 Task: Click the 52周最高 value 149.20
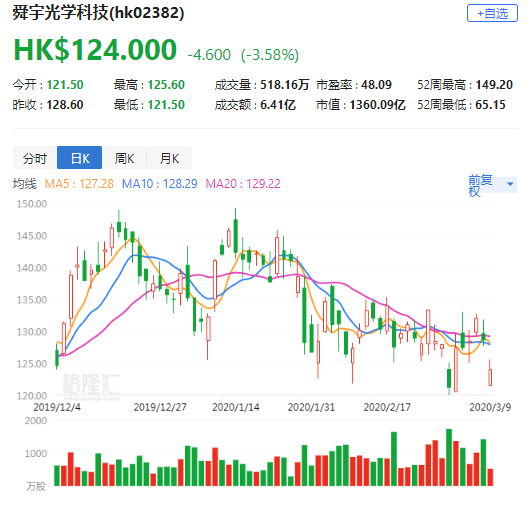click(x=494, y=85)
